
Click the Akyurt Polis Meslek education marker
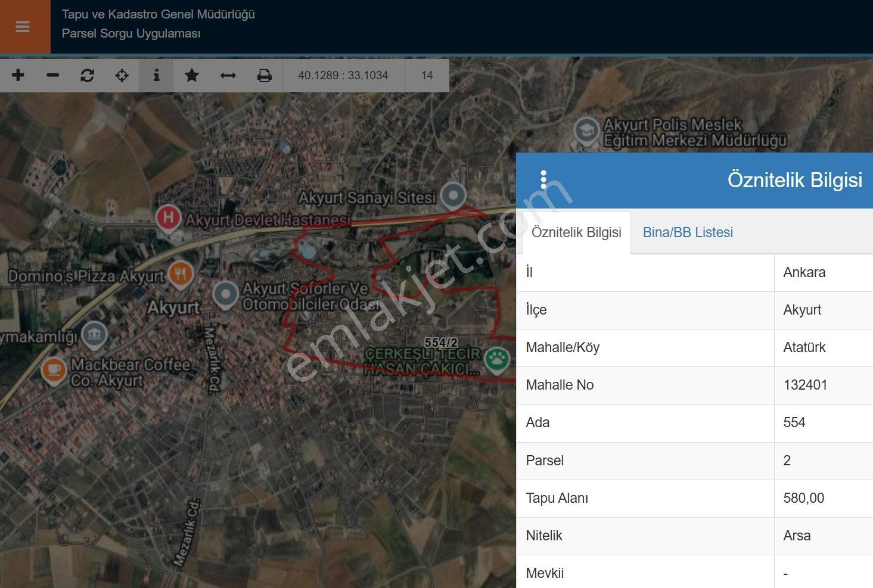click(586, 130)
